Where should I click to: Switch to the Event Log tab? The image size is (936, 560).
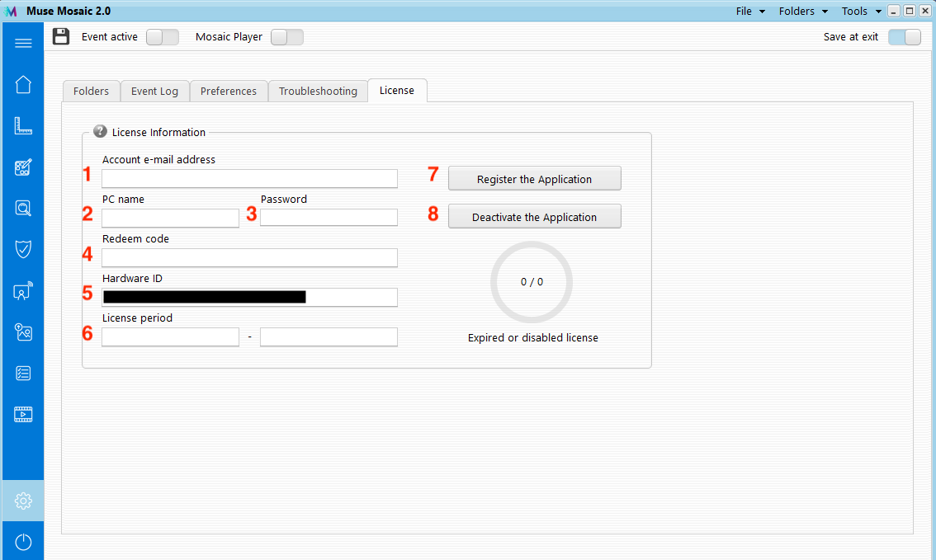(x=154, y=92)
